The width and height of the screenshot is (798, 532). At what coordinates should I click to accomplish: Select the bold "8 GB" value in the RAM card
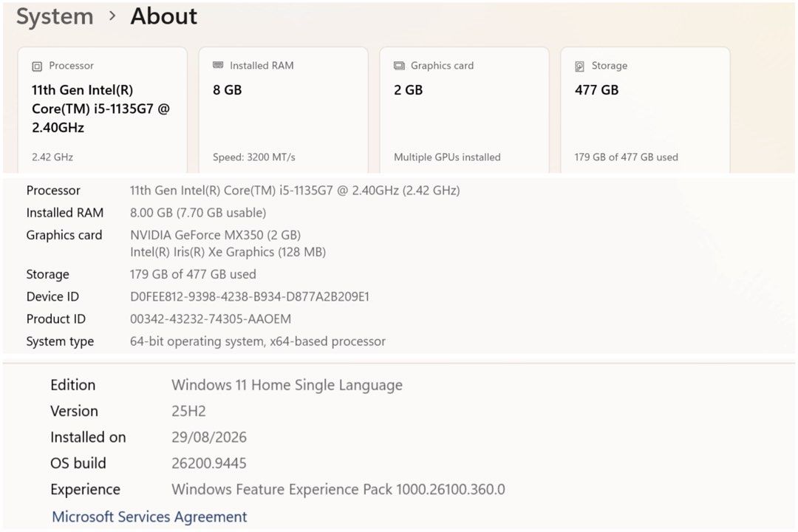coord(228,90)
